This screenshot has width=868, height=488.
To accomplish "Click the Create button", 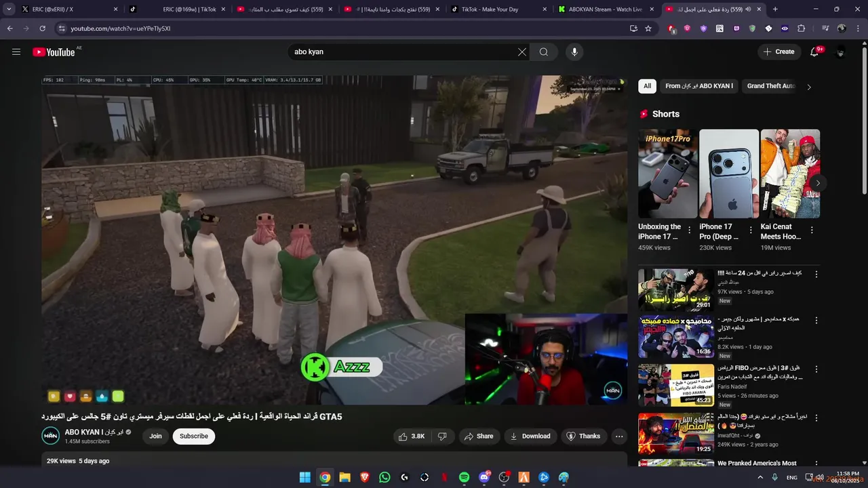I will point(779,52).
